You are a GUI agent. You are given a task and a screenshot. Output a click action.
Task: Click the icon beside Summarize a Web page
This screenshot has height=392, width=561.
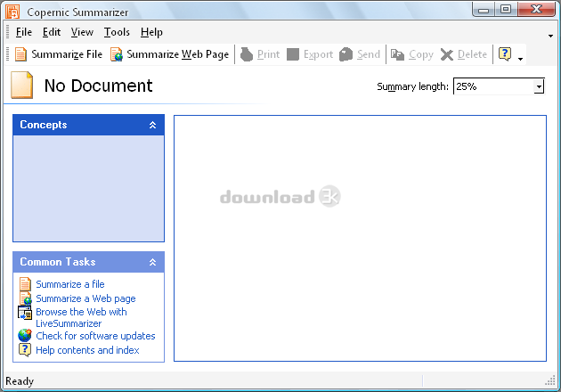(x=26, y=298)
